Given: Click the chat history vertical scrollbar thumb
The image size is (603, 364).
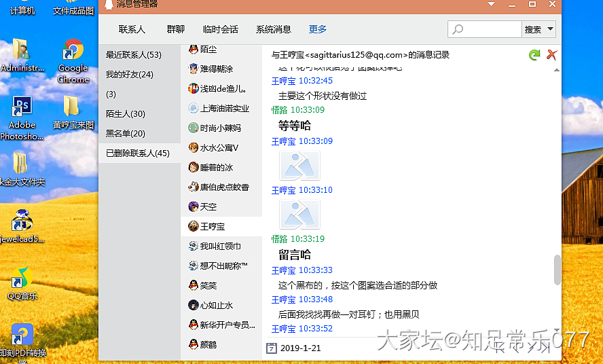Looking at the screenshot, I should (x=558, y=270).
